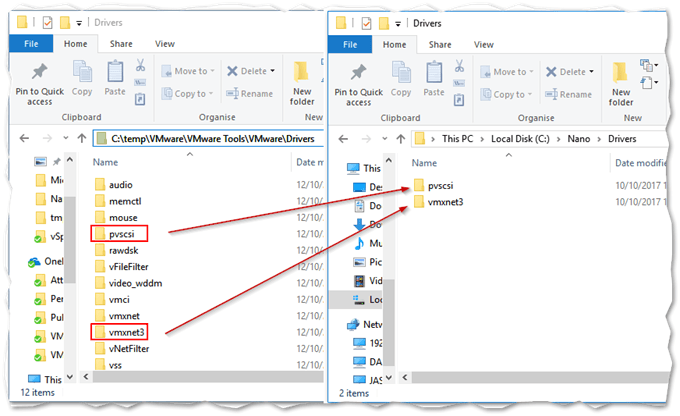Open Delete dropdown arrow in right window
Image resolution: width=680 pixels, height=416 pixels.
click(x=592, y=72)
